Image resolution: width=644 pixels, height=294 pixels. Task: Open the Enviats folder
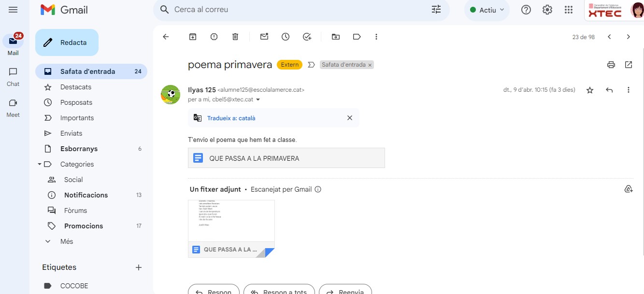pyautogui.click(x=71, y=133)
